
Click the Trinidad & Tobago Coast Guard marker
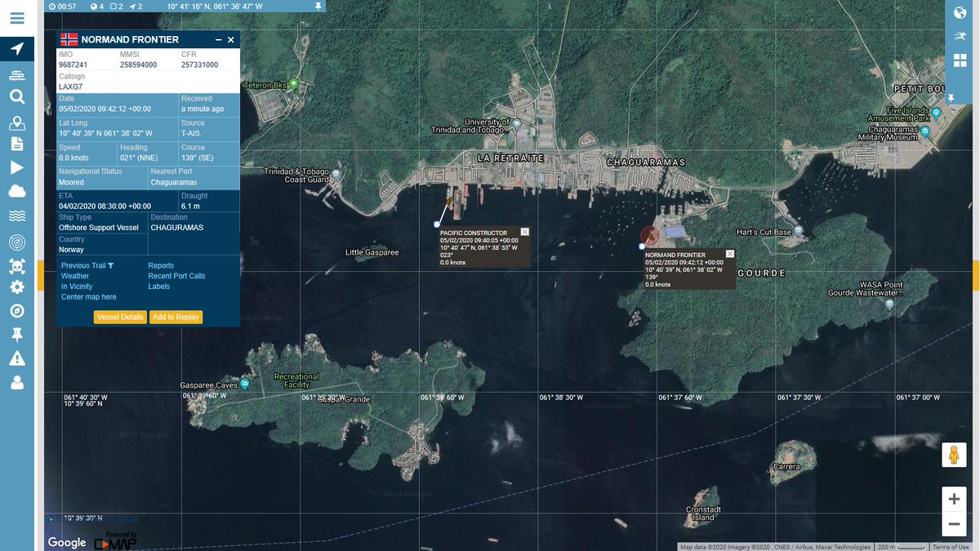click(336, 176)
